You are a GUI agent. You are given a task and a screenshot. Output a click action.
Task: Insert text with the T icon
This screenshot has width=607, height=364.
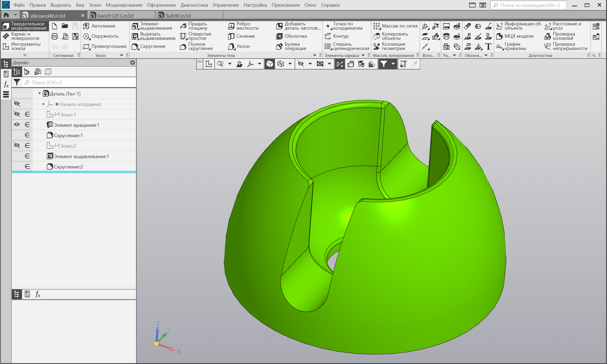point(488,46)
